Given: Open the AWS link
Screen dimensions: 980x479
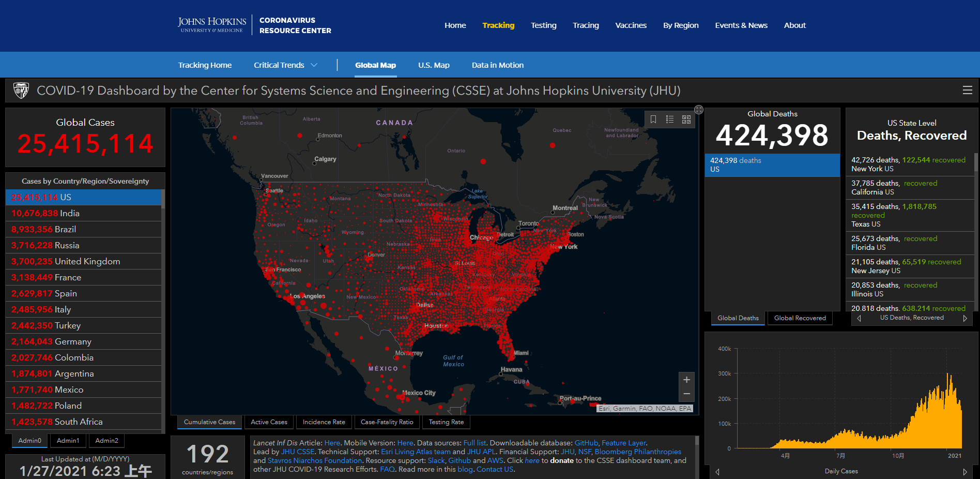Looking at the screenshot, I should click(x=495, y=460).
